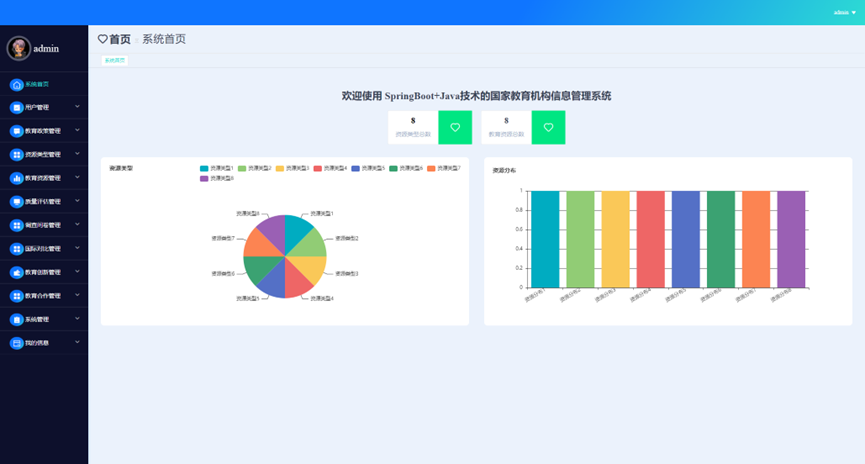865x464 pixels.
Task: Click the 资源分布4 x-axis label
Action: tap(640, 296)
